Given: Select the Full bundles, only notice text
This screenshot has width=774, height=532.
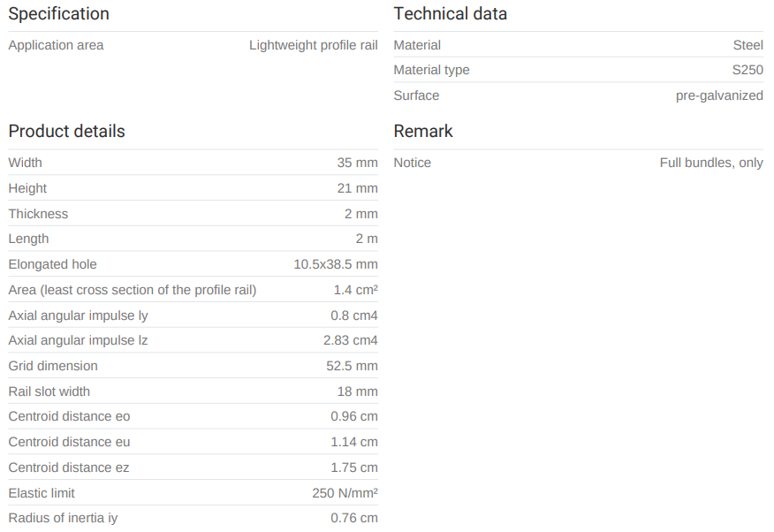Looking at the screenshot, I should coord(710,163).
